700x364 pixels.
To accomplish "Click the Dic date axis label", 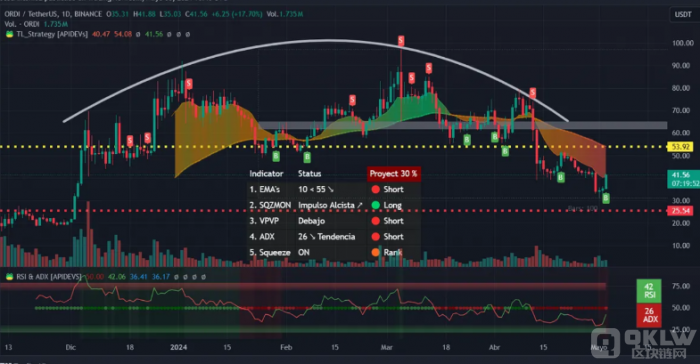I will tap(71, 347).
